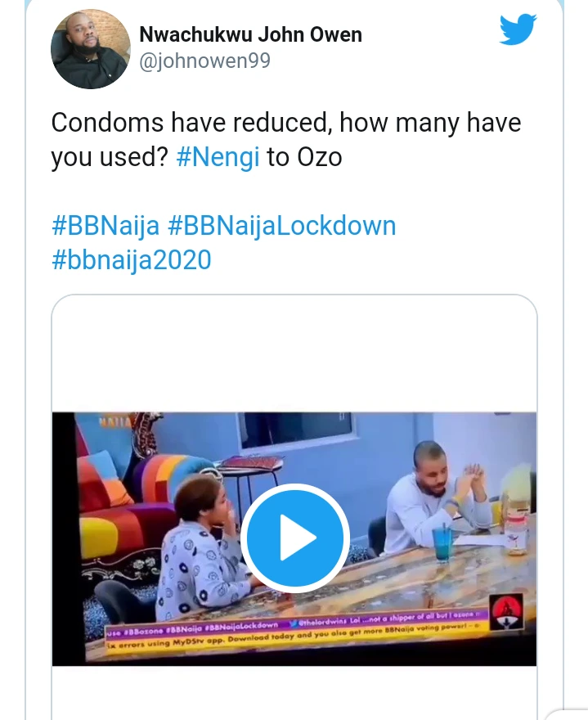The width and height of the screenshot is (588, 720).
Task: Click the small Twitter bird in video ticker
Action: tap(294, 624)
